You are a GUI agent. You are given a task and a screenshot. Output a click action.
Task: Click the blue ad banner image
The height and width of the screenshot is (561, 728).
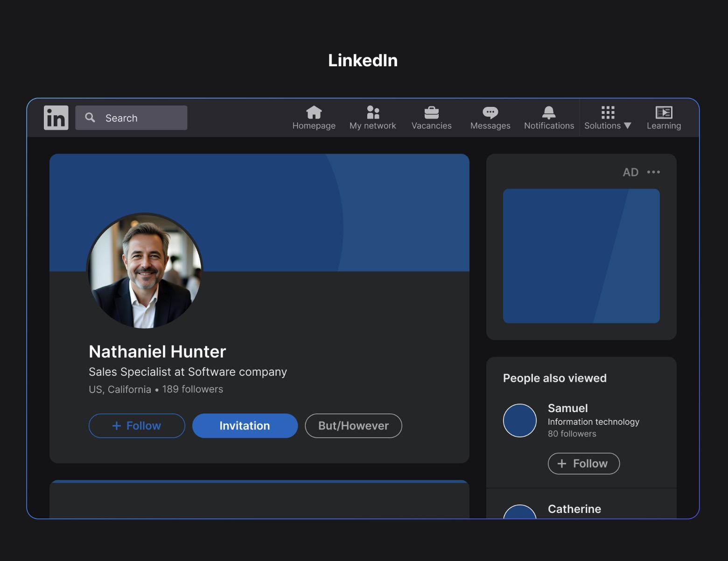coord(581,256)
